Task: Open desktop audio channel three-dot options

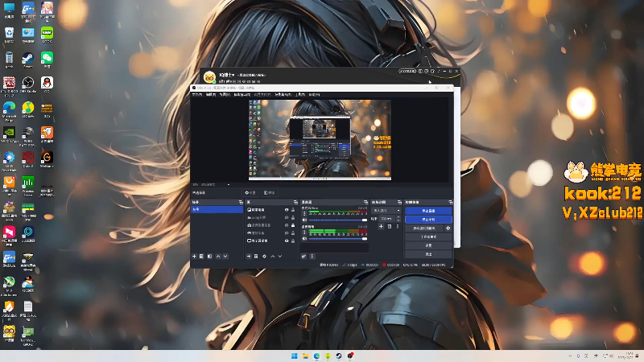Action: [x=305, y=232]
